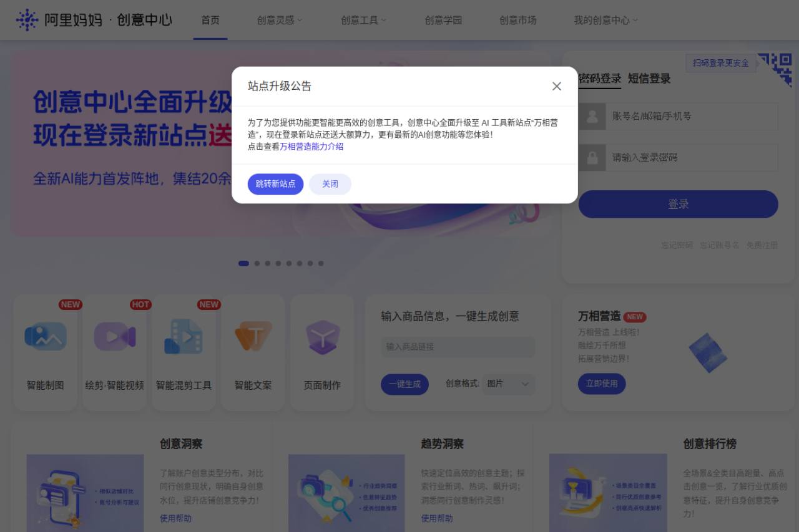Expand the 创意工具 menu

pos(363,20)
